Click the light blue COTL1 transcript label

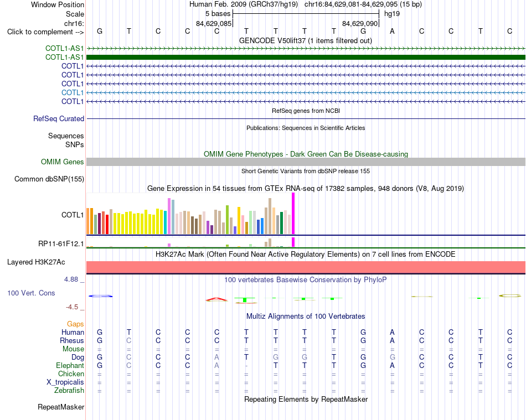coord(73,92)
